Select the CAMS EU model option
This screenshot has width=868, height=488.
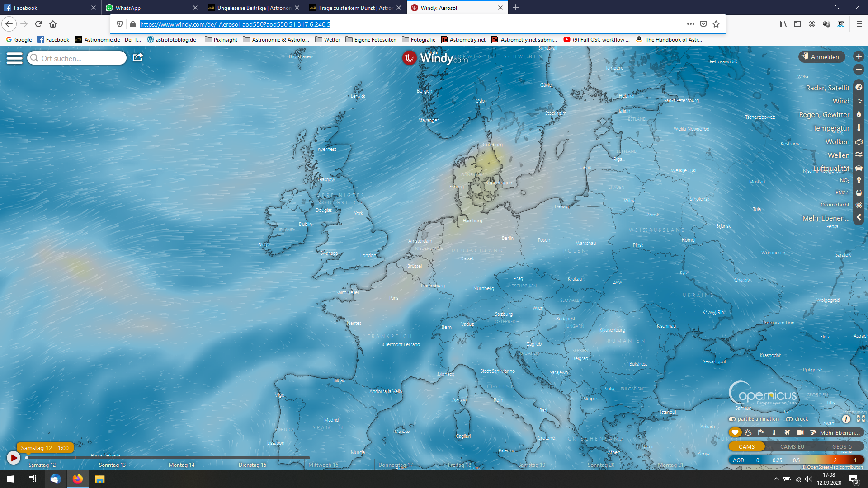(792, 446)
